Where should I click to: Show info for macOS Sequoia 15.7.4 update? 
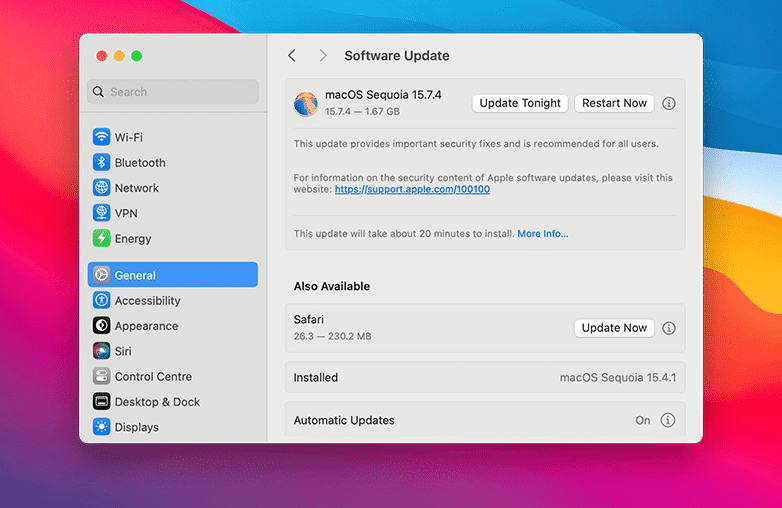tap(669, 103)
